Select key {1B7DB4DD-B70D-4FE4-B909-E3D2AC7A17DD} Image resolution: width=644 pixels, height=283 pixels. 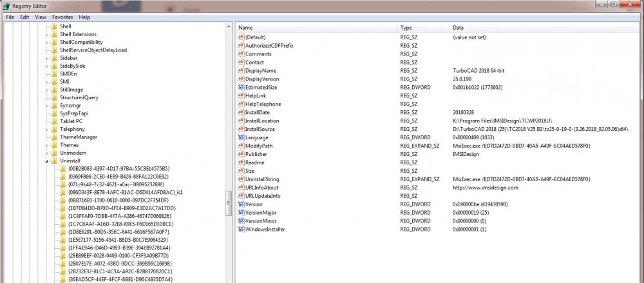[x=122, y=208]
